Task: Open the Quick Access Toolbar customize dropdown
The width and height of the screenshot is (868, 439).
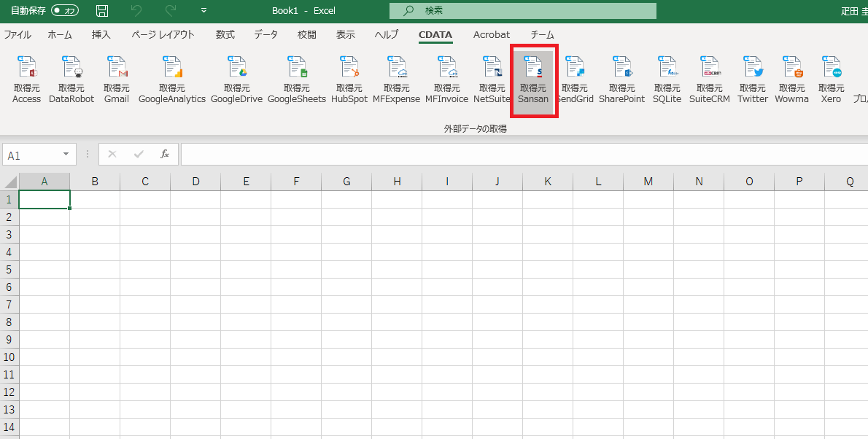Action: tap(204, 10)
